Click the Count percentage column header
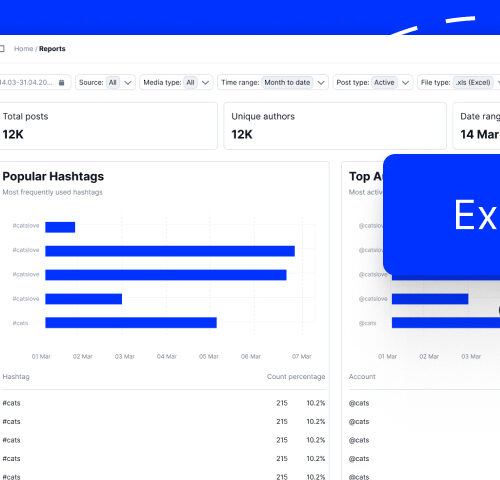Viewport: 500px width, 480px height. (x=296, y=377)
